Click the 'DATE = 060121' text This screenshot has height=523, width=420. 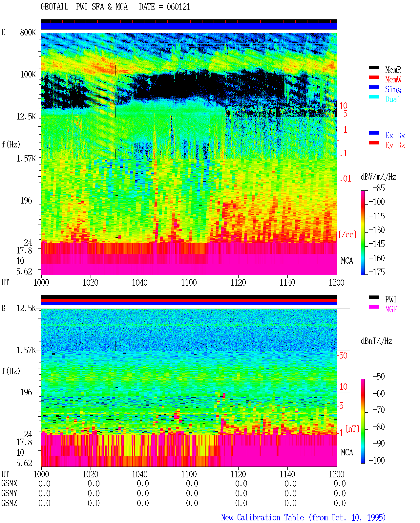165,7
